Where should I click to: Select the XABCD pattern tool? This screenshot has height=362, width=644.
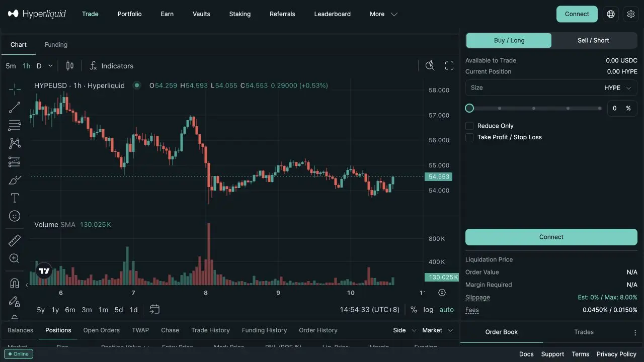tap(15, 144)
